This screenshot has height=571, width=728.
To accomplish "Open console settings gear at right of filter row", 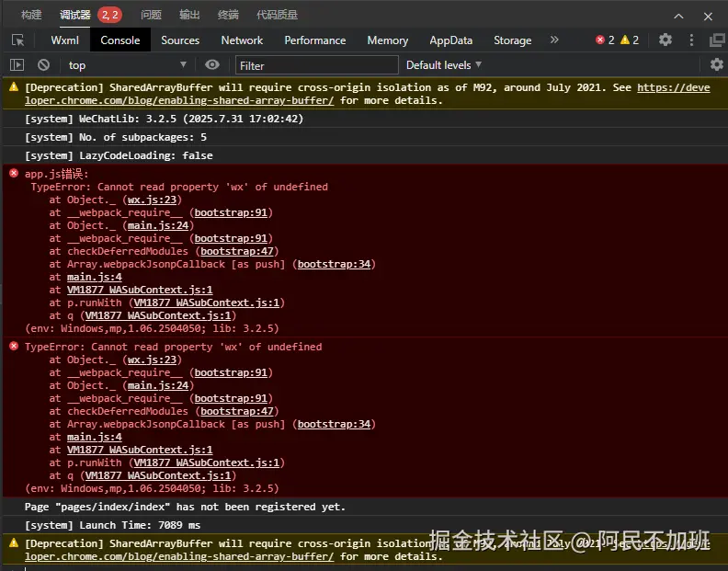I will point(716,65).
